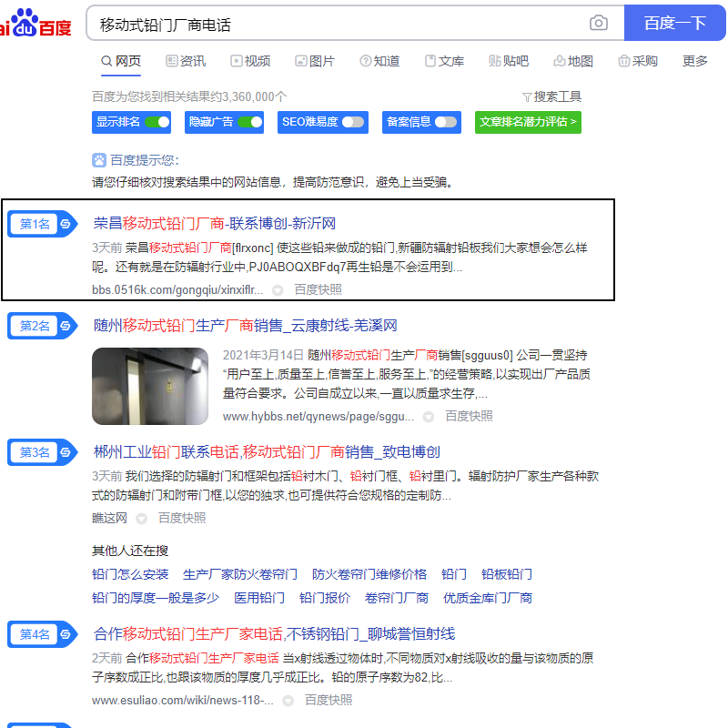Open result 郴州工业铅门联系电话

(x=267, y=451)
